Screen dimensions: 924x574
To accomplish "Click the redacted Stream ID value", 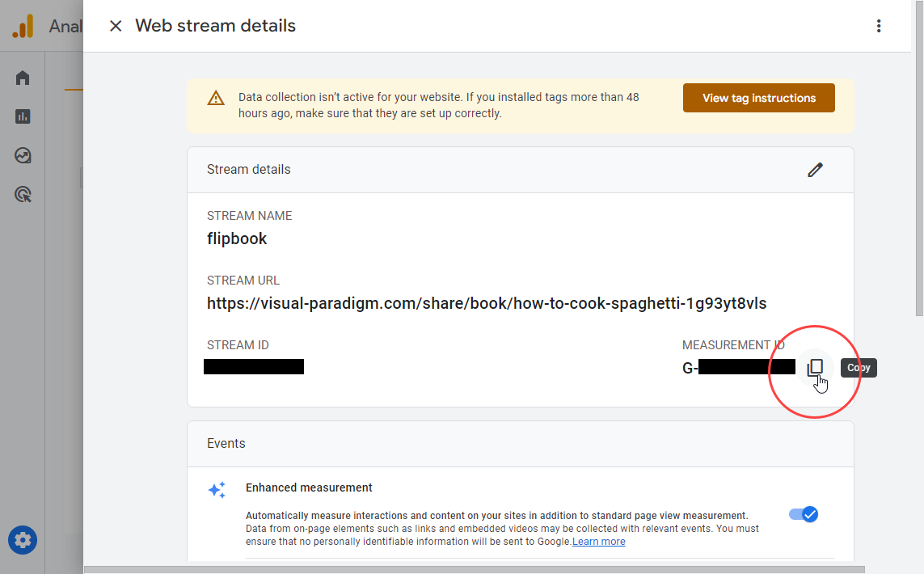I will (254, 367).
